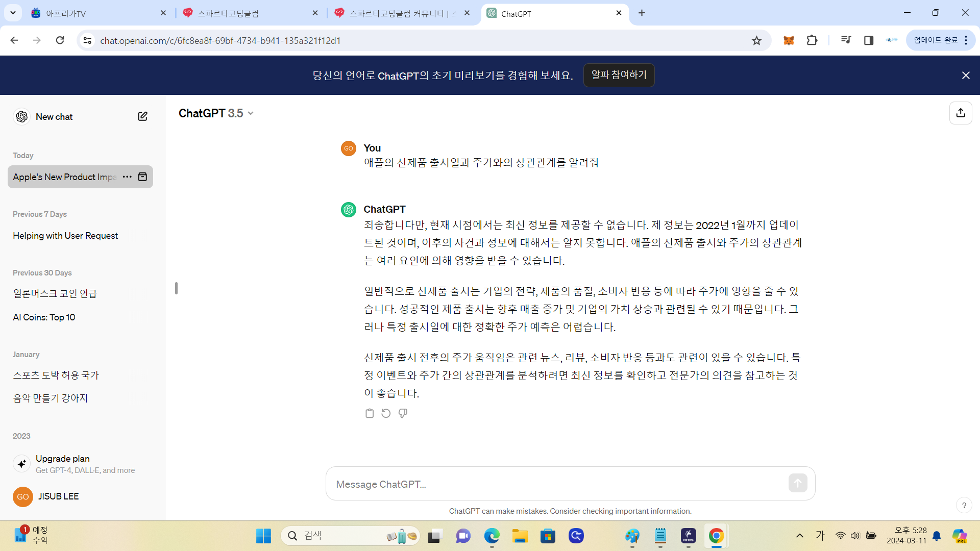Open the Notepad taskbar icon
Image resolution: width=980 pixels, height=551 pixels.
660,536
